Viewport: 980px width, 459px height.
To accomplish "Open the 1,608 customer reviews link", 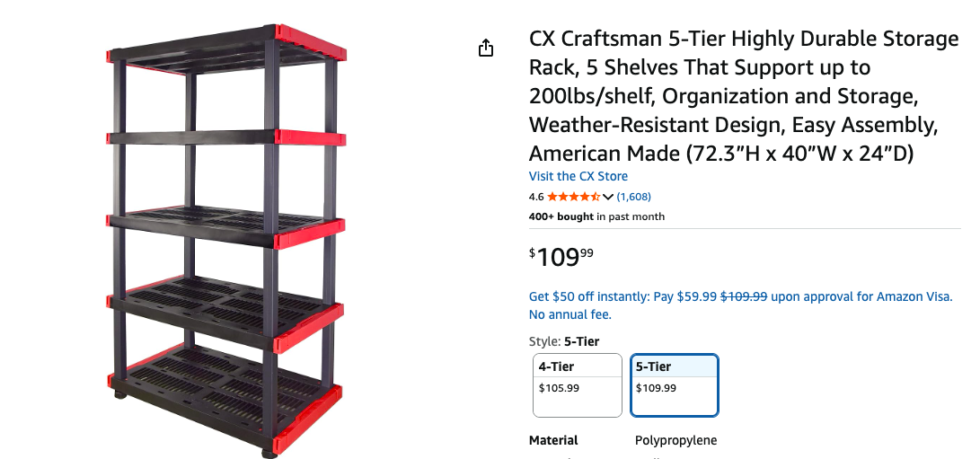I will (633, 197).
